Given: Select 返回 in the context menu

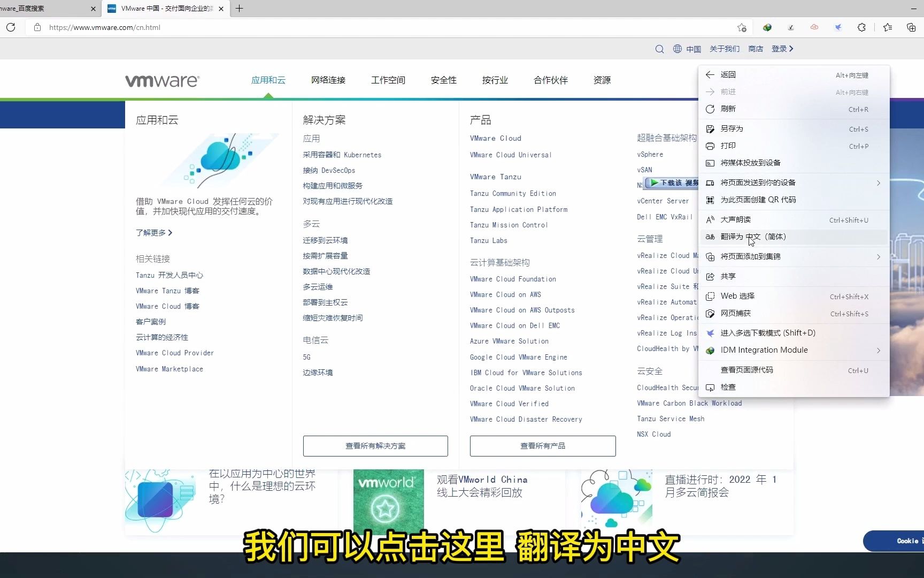Looking at the screenshot, I should pos(794,75).
